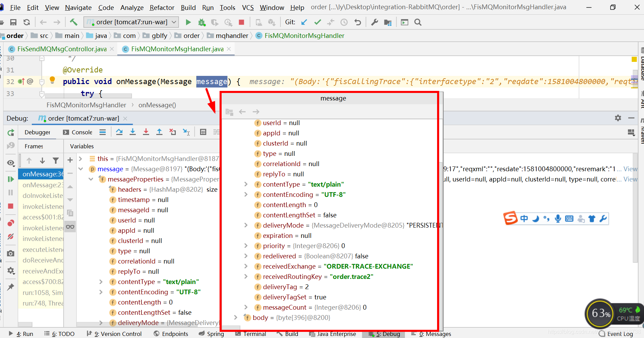Open Terminal tool window tab

point(251,334)
